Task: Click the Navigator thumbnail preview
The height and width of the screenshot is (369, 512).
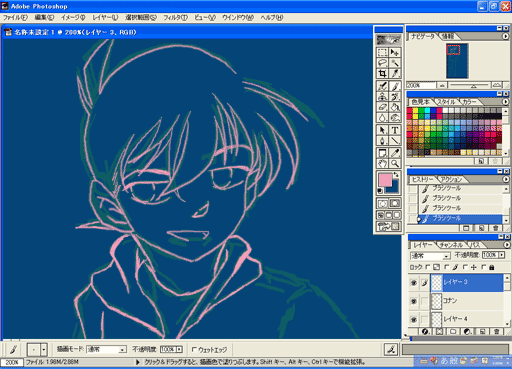Action: 457,61
